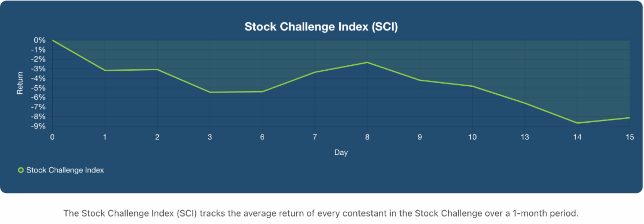The width and height of the screenshot is (644, 224).
Task: Click the line's data point at Day 1
Action: click(x=105, y=70)
